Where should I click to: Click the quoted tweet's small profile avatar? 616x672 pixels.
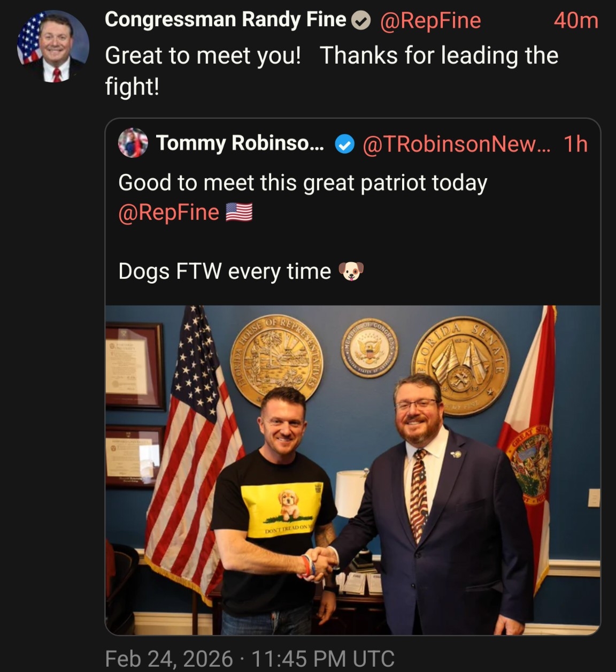point(133,143)
